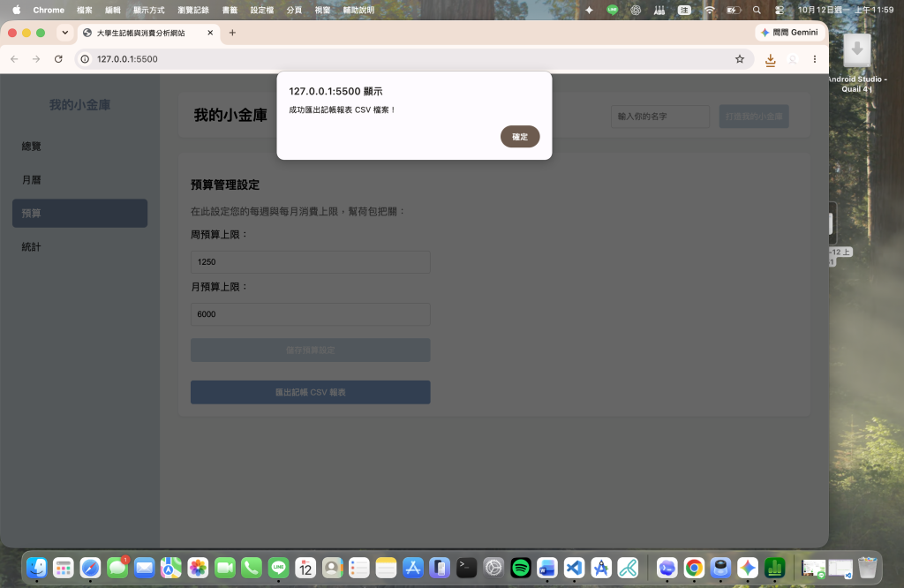
Task: Open Calendar from the Dock
Action: (305, 568)
